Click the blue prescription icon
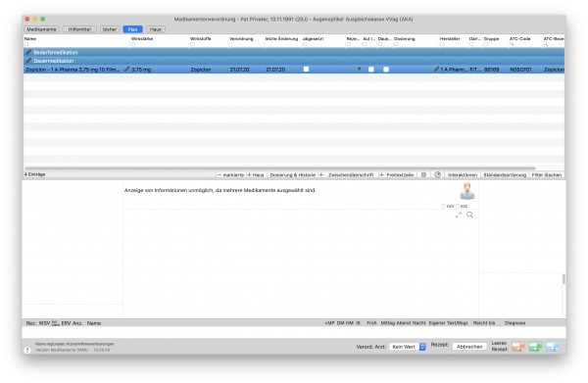The height and width of the screenshot is (383, 588). coord(552,347)
